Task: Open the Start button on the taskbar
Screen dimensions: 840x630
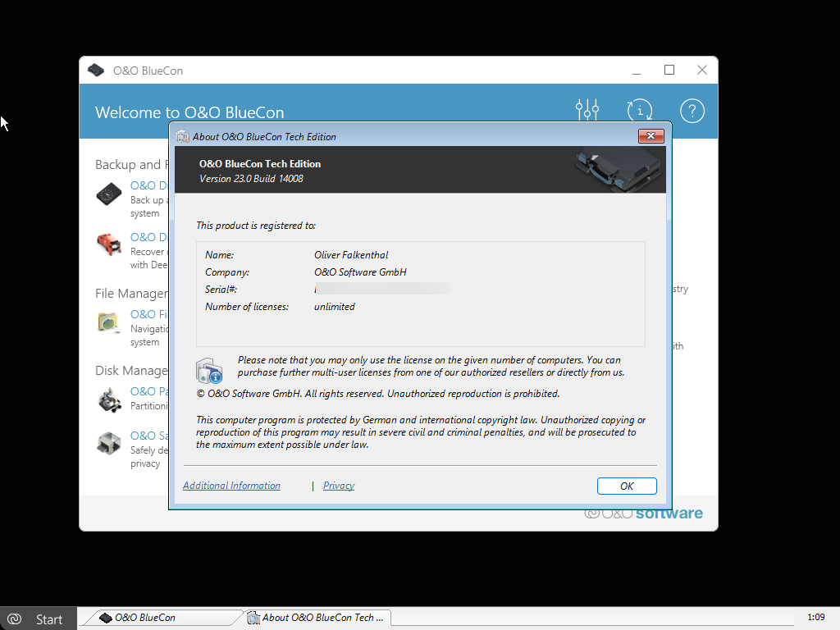Action: tap(39, 619)
